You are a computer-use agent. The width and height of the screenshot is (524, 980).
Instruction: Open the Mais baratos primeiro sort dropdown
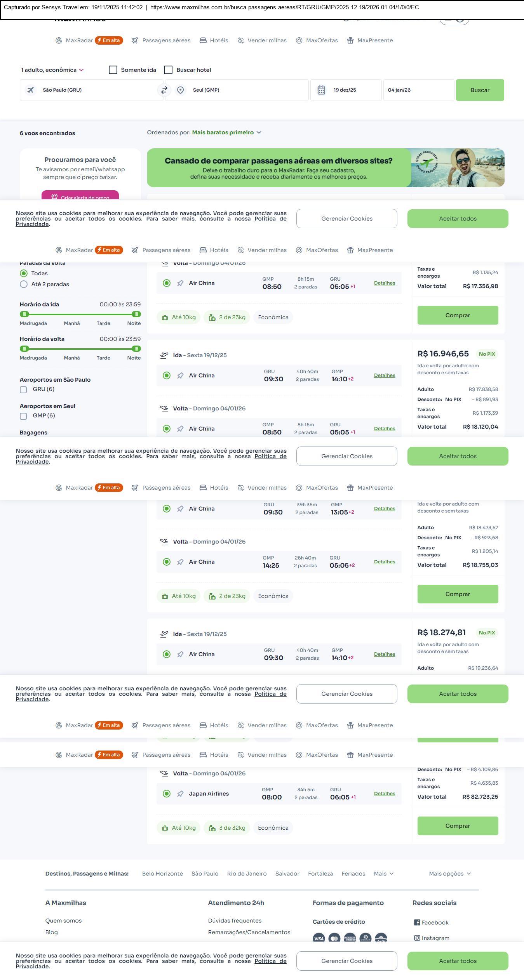pyautogui.click(x=226, y=132)
